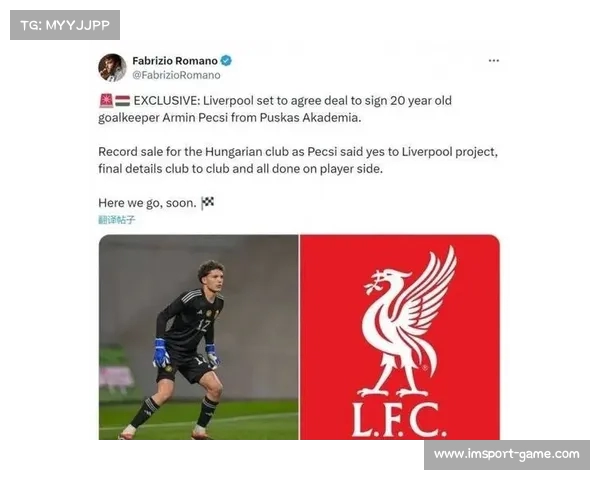Open the goalkeeper photo
The width and height of the screenshot is (600, 480).
click(199, 337)
